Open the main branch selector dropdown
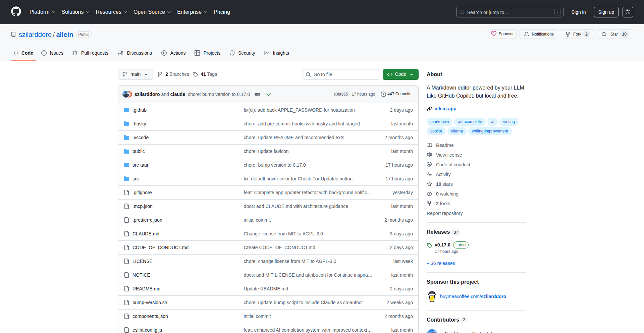The width and height of the screenshot is (644, 333). click(135, 74)
